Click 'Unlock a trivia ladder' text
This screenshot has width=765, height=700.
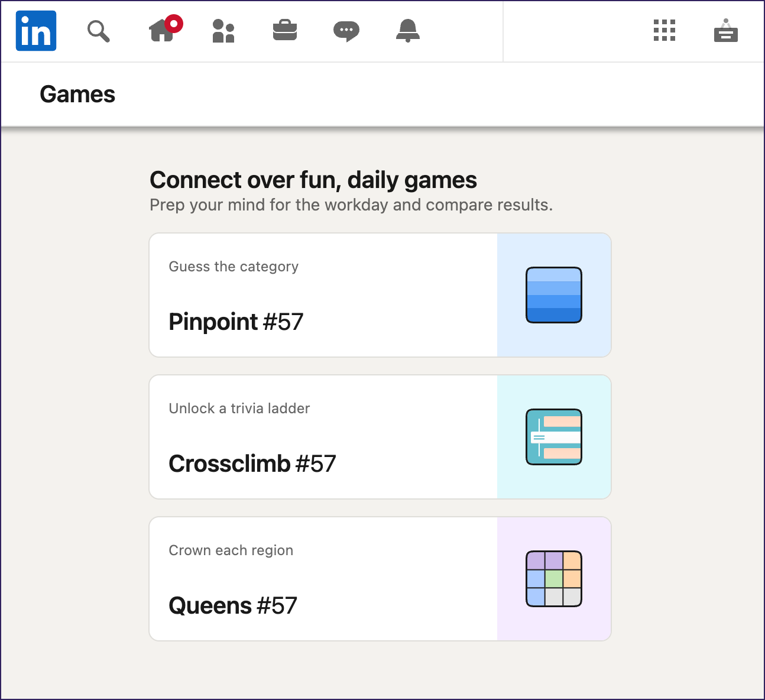(239, 409)
